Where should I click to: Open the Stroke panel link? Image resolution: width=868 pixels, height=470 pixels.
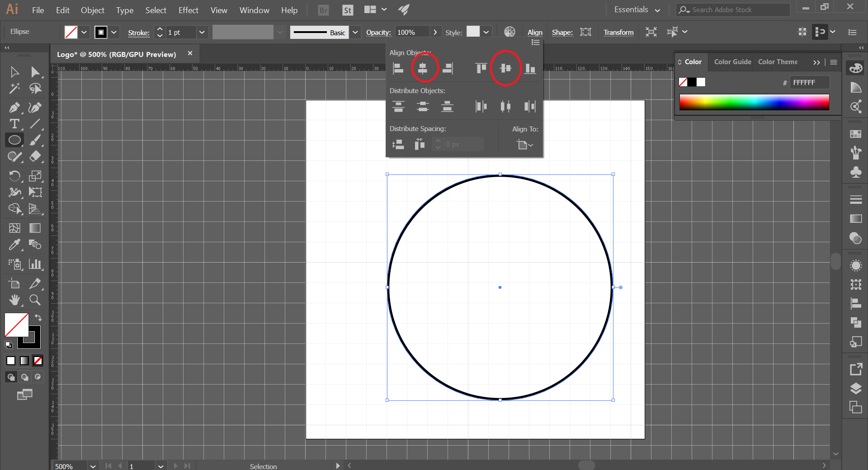[x=139, y=33]
